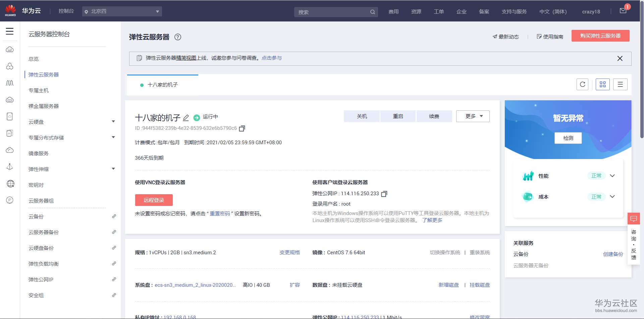Open help icon beside 弹性云服务器 title

(x=178, y=37)
